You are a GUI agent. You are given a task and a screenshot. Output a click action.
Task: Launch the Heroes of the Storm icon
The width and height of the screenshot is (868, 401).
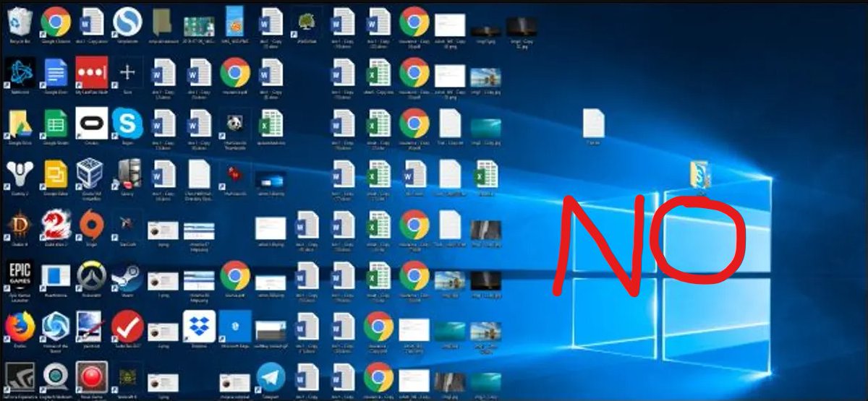pos(55,327)
